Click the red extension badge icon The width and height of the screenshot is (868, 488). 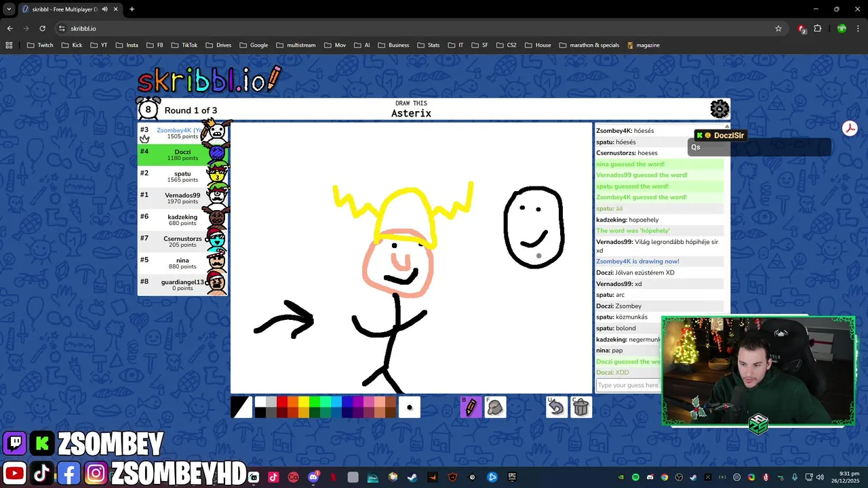pyautogui.click(x=802, y=28)
